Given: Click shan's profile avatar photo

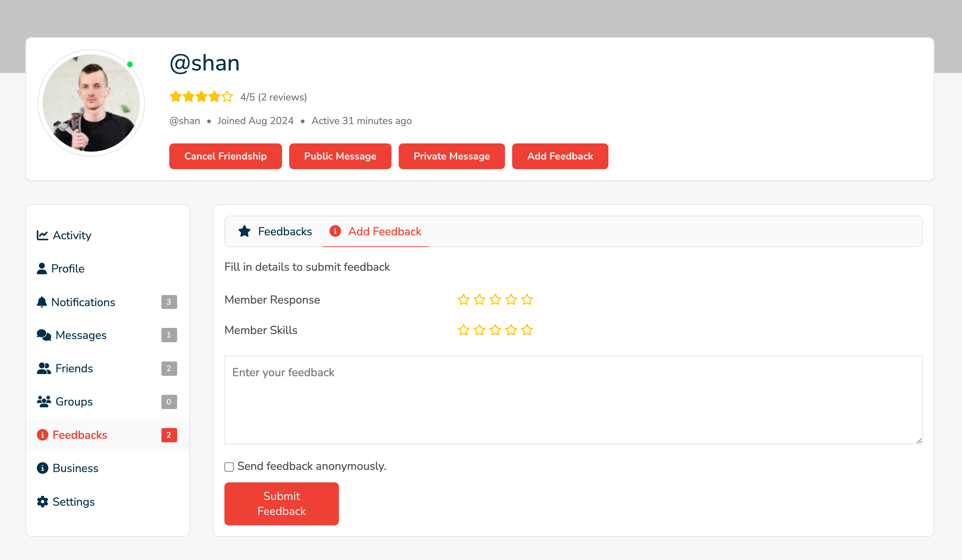Looking at the screenshot, I should 91,103.
